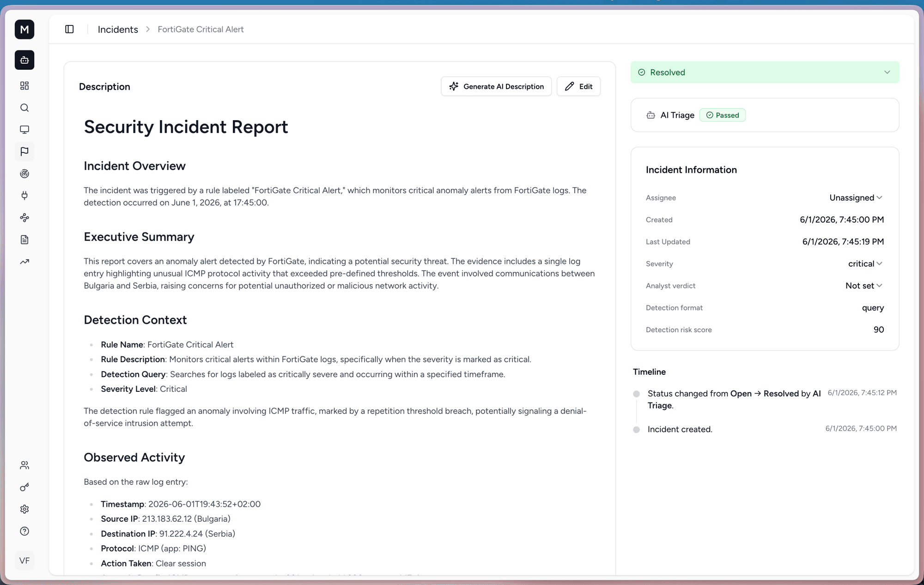Click the check icon in Resolved status
Image resolution: width=924 pixels, height=585 pixels.
coord(642,73)
